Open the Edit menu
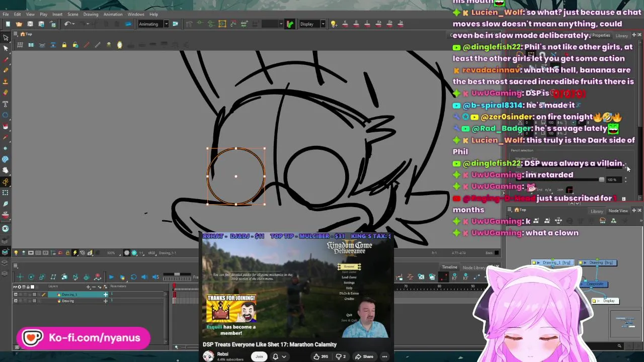The width and height of the screenshot is (644, 362). [x=18, y=14]
